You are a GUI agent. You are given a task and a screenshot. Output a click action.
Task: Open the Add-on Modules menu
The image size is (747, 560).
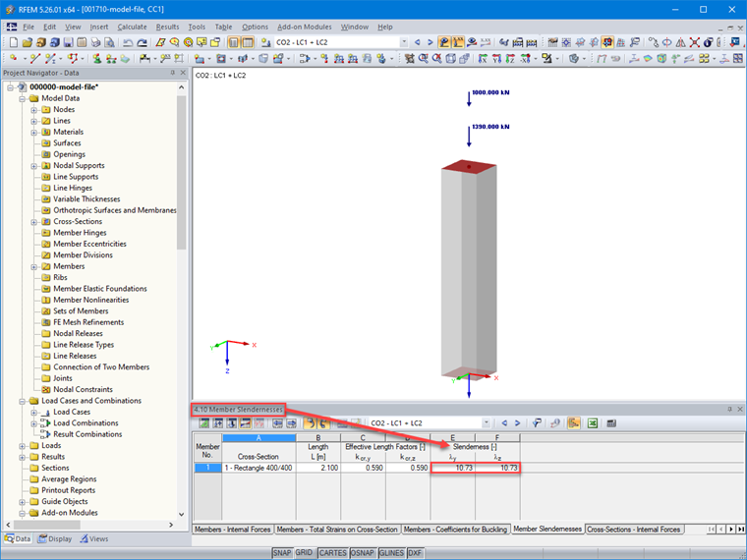[x=305, y=28]
